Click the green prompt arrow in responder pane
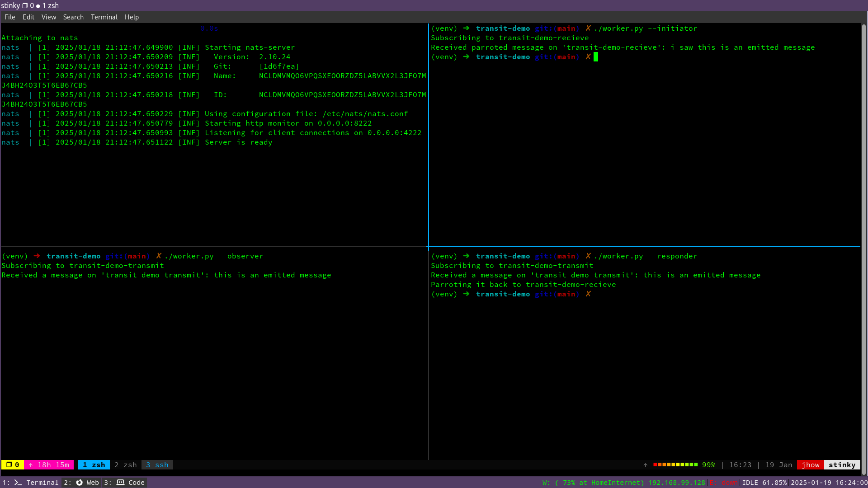Screen dimensions: 868x488 pos(466,256)
